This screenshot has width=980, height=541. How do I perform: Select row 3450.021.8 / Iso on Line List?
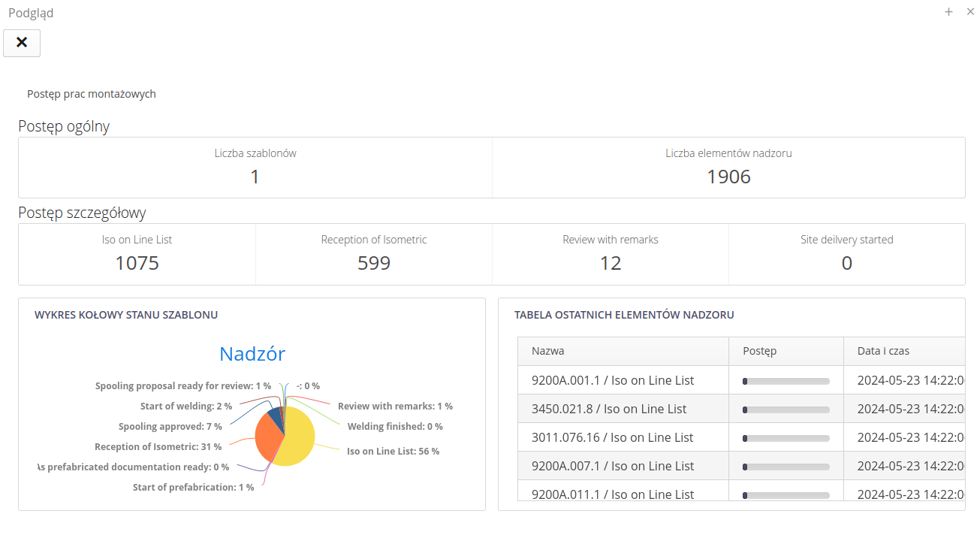tap(609, 409)
